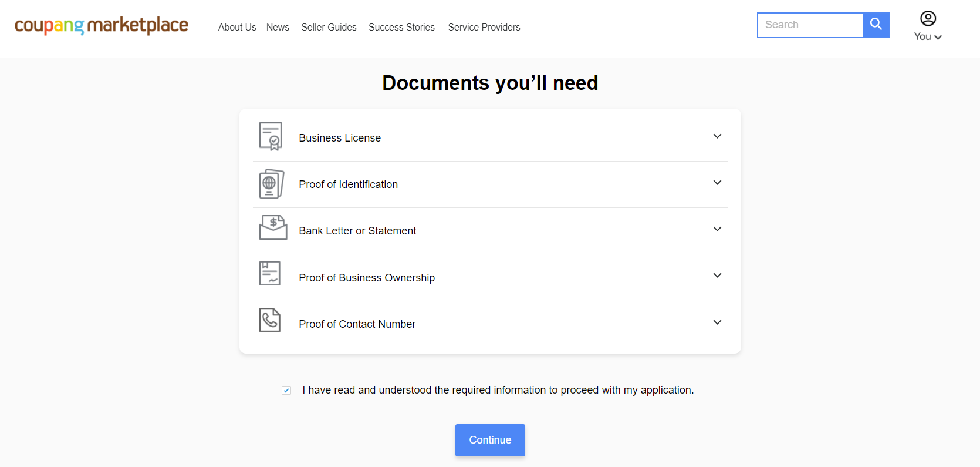The height and width of the screenshot is (467, 980).
Task: Open the About Us menu item
Action: click(237, 27)
